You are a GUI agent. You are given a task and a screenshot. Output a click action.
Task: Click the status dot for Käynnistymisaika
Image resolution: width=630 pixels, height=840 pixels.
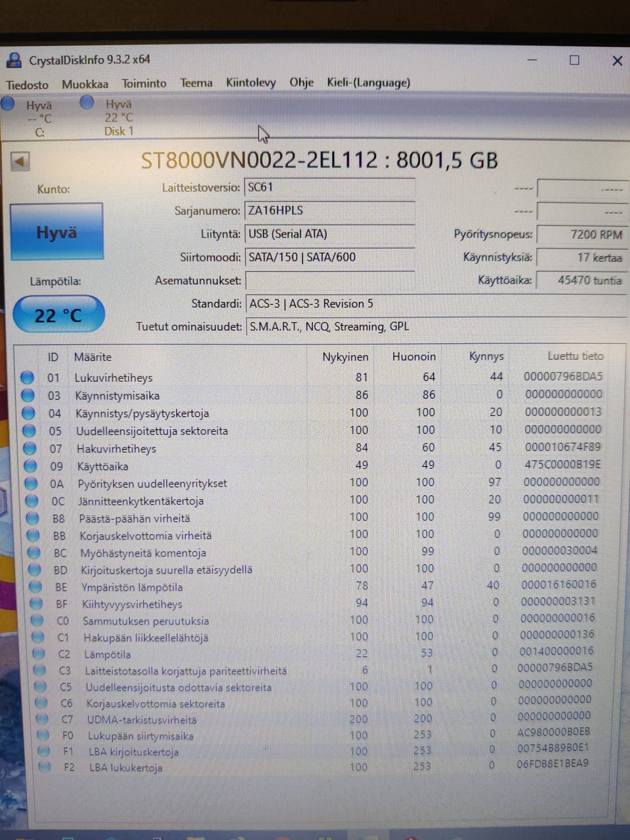click(28, 395)
